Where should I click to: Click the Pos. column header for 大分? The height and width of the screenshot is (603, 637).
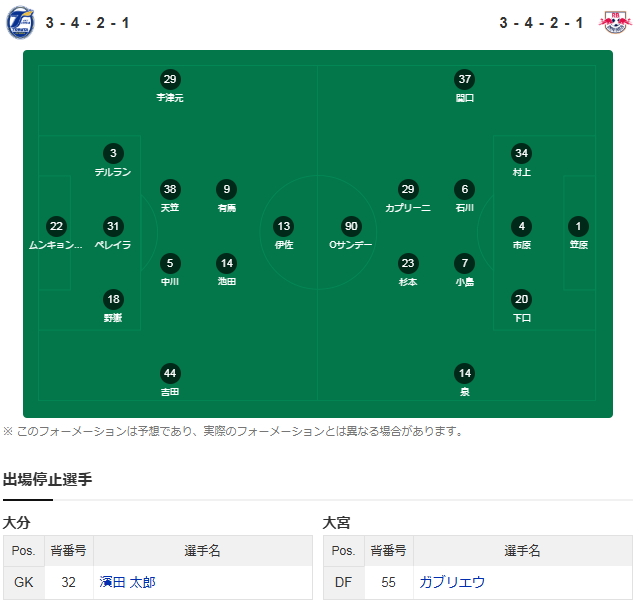pyautogui.click(x=24, y=551)
